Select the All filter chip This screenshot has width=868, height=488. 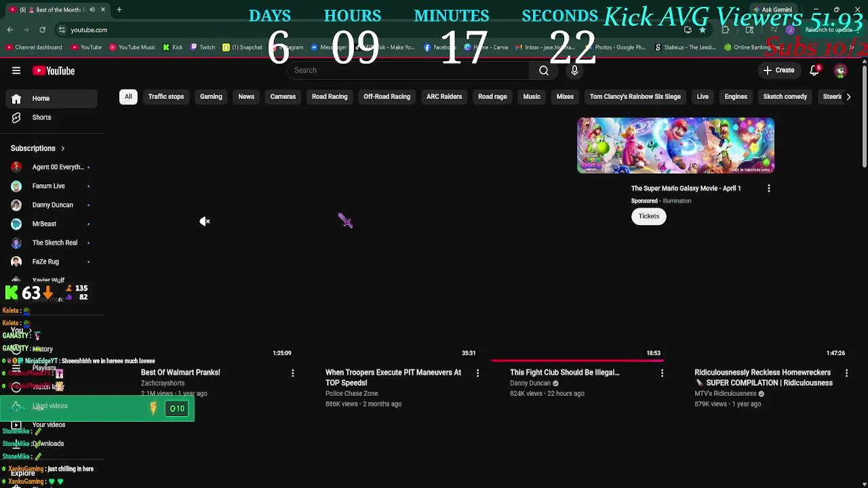pyautogui.click(x=128, y=97)
